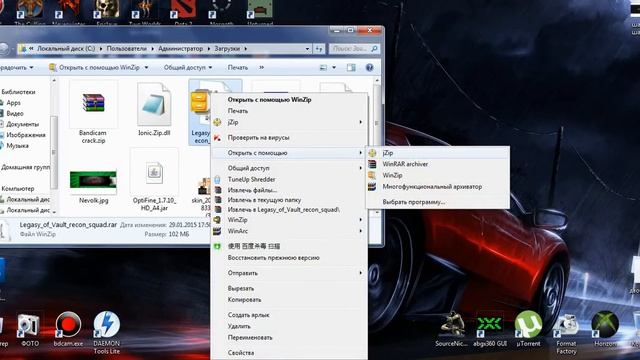640x360 pixels.
Task: Select Bandicam crack.zip file icon
Action: point(93,104)
